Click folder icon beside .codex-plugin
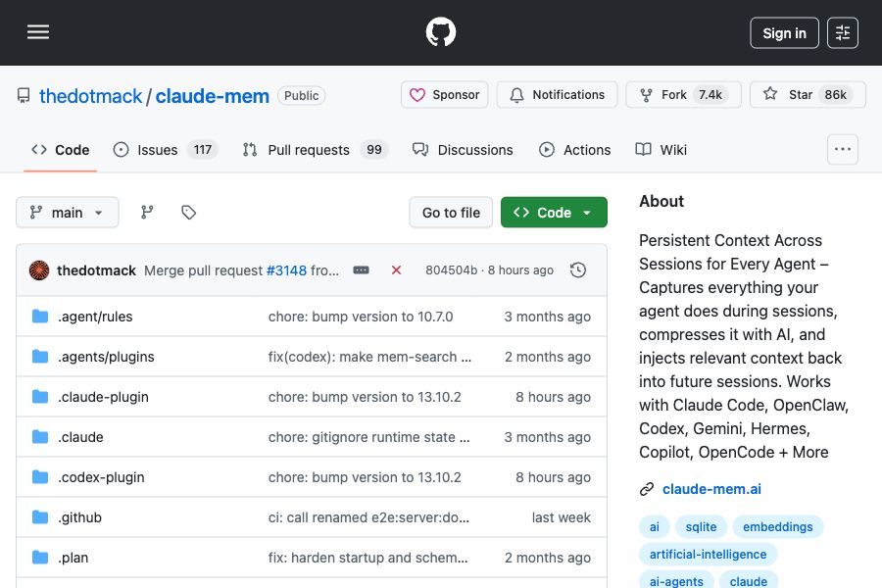Screen dimensions: 882x588 point(40,477)
